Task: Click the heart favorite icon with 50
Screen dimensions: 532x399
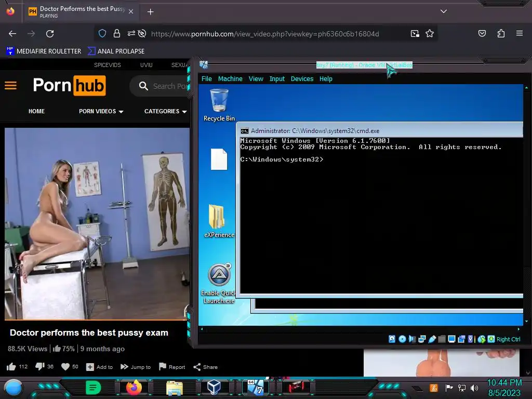Action: click(x=65, y=367)
